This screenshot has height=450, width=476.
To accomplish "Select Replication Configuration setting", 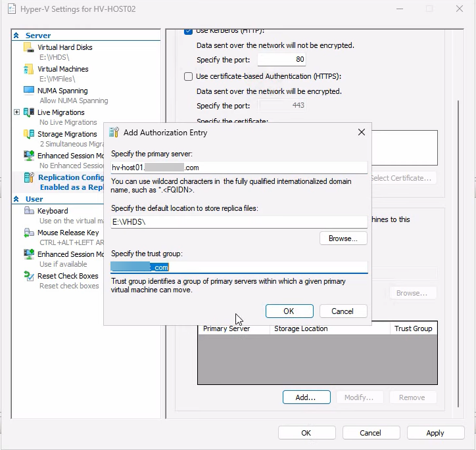I will pyautogui.click(x=71, y=177).
